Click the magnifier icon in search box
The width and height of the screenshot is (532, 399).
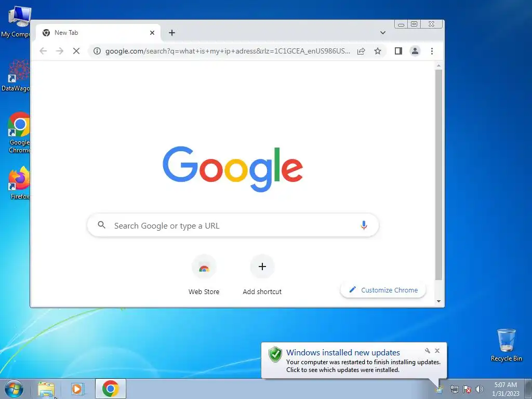[101, 225]
